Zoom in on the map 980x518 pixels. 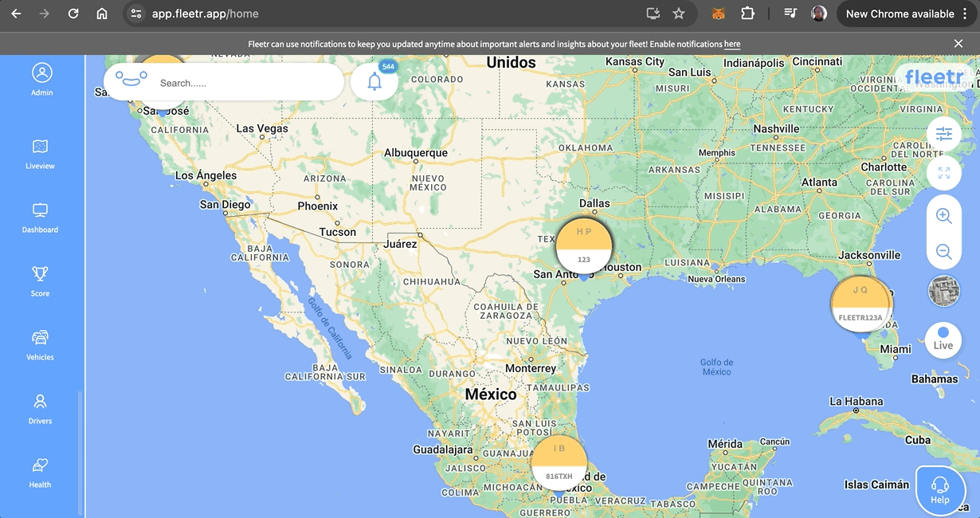[x=944, y=216]
